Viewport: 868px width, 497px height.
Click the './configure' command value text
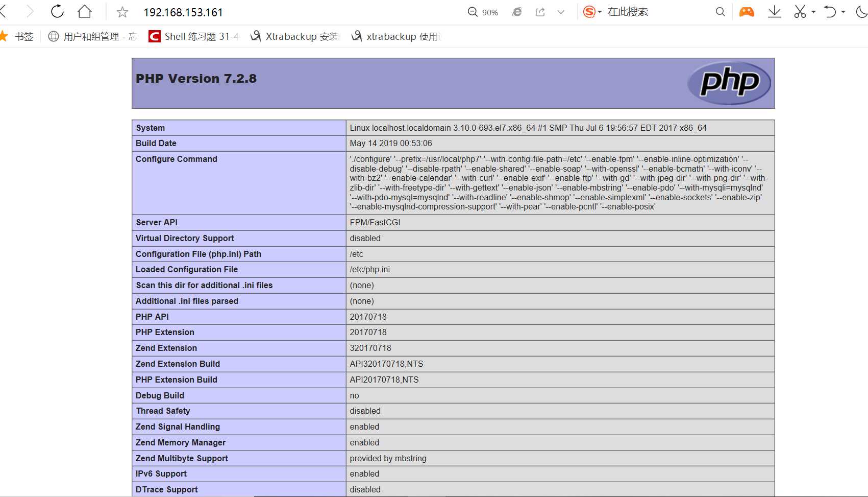[559, 183]
